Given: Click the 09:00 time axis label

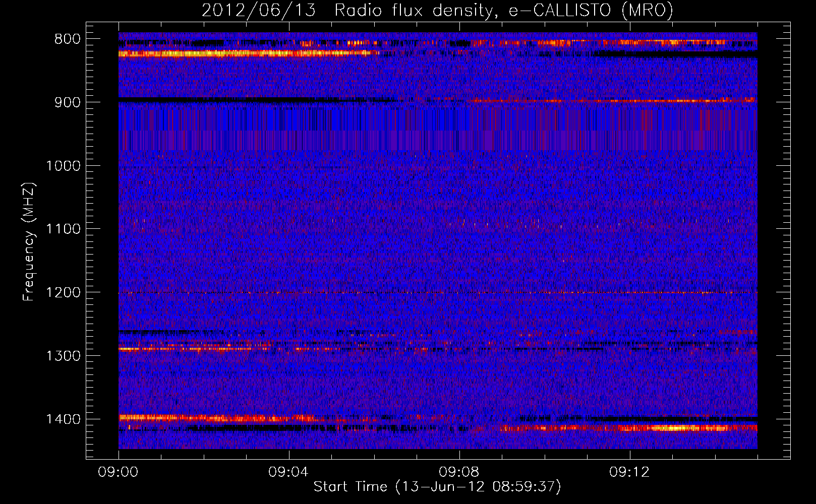Looking at the screenshot, I should [x=118, y=472].
